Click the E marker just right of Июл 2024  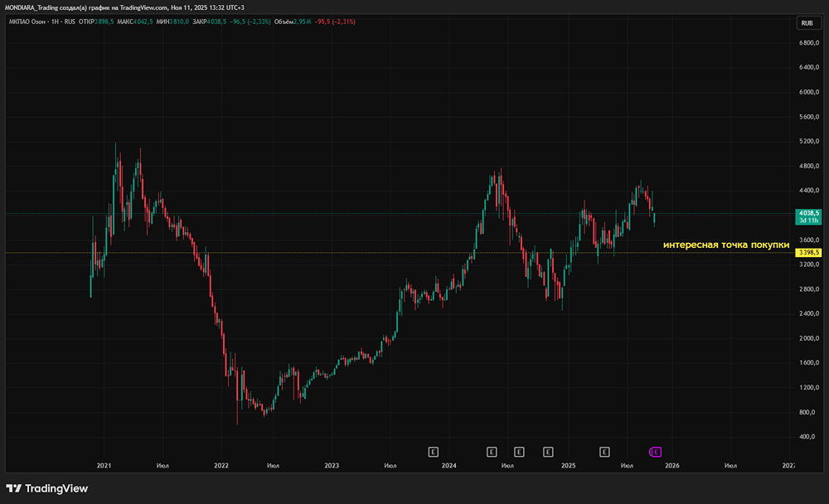(x=519, y=452)
